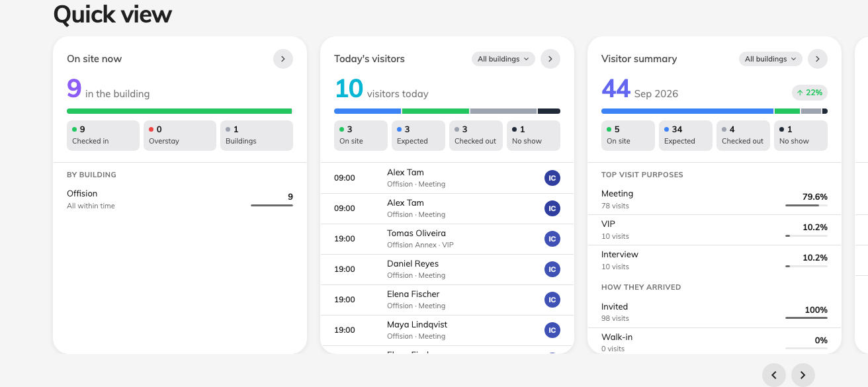Click IC avatar for Elena Fischer
The height and width of the screenshot is (387, 868).
click(x=552, y=300)
